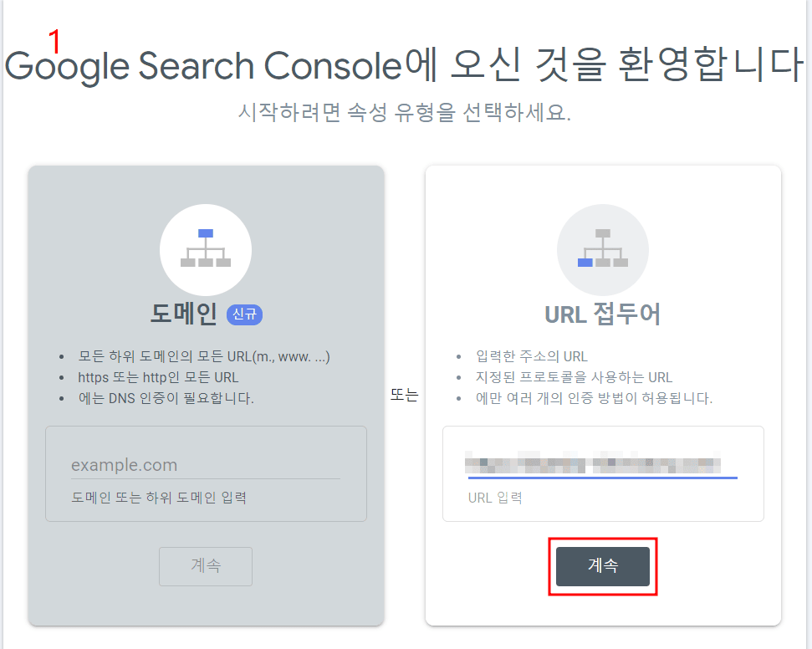Viewport: 812px width, 649px height.
Task: Select the 도메인 property card
Action: coord(205,393)
